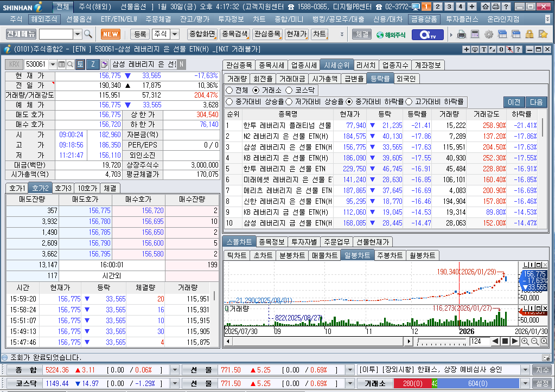
Task: Expand the main menu overflow chevron
Action: [x=548, y=19]
